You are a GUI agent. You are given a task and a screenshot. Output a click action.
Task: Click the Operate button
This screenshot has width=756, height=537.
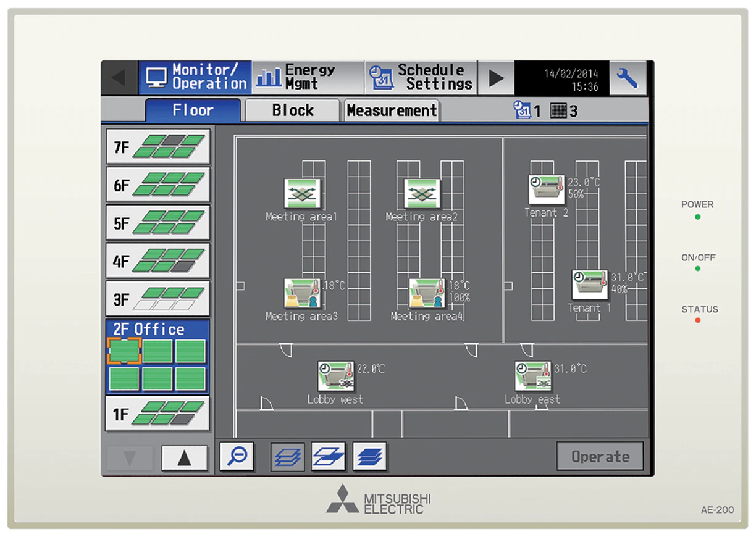(600, 457)
